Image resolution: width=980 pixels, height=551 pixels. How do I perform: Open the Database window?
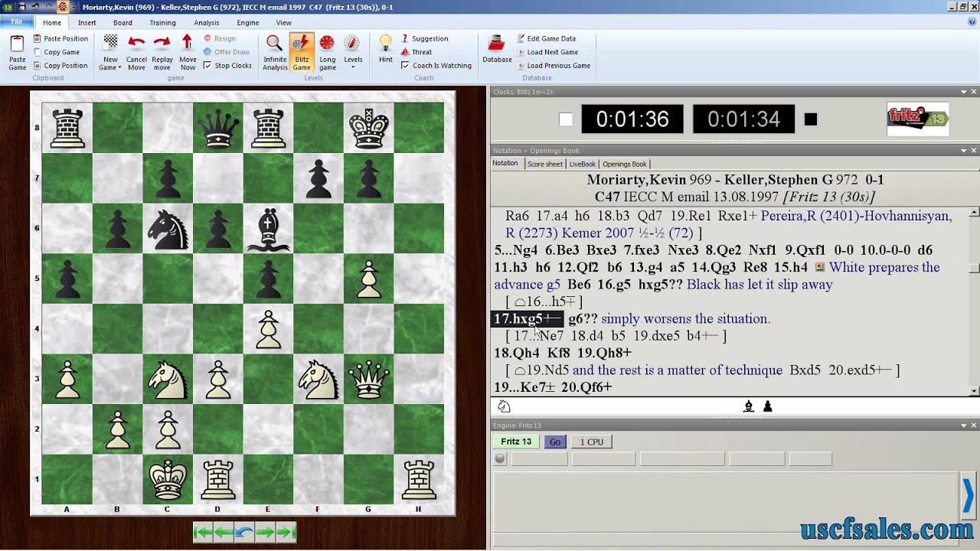tap(497, 49)
